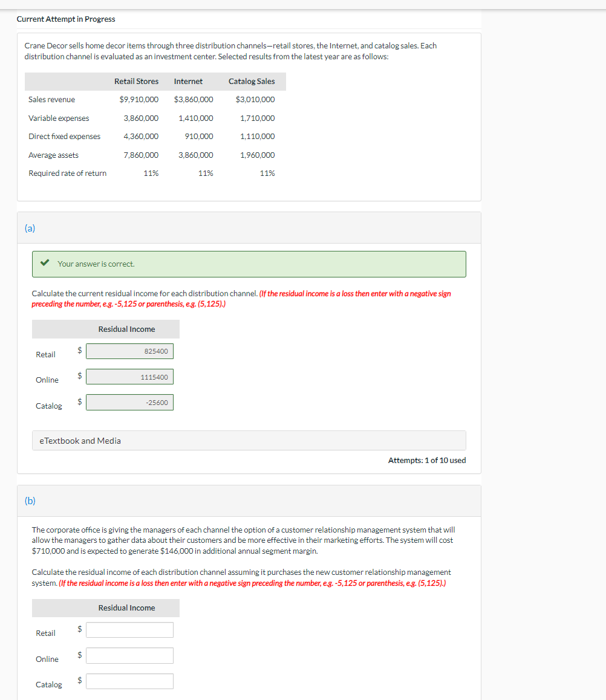Click the Required rate of return label

click(x=67, y=173)
